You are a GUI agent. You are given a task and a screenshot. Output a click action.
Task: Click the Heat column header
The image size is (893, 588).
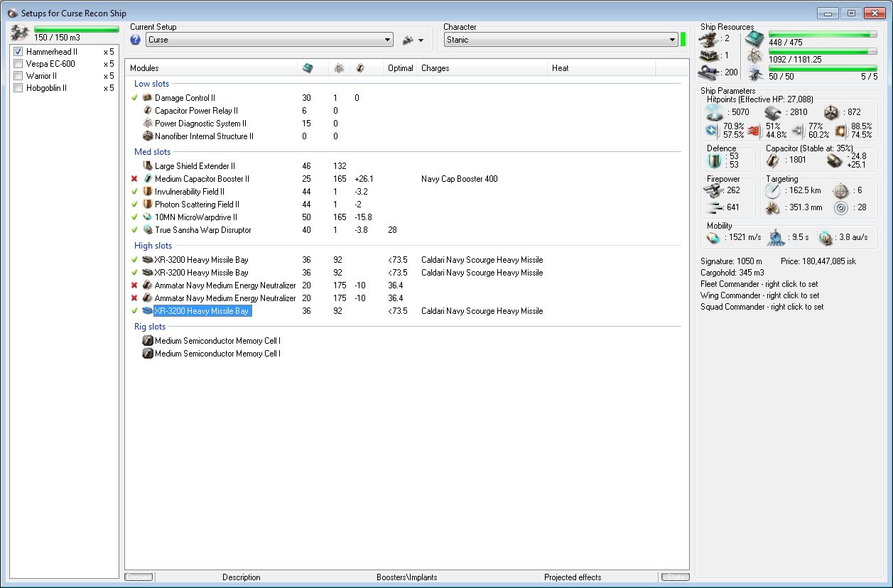(x=601, y=68)
